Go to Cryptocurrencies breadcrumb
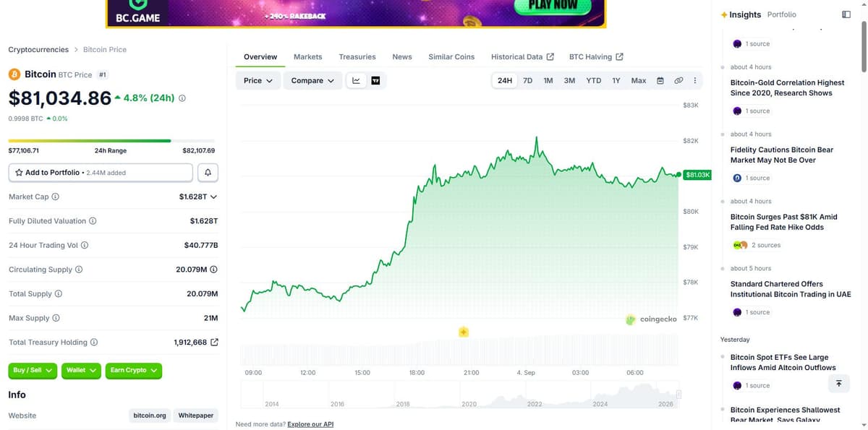This screenshot has height=430, width=868. [x=38, y=50]
